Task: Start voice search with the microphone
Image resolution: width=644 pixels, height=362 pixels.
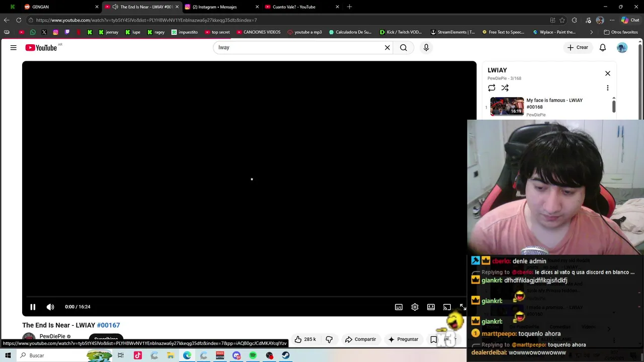Action: point(426,47)
